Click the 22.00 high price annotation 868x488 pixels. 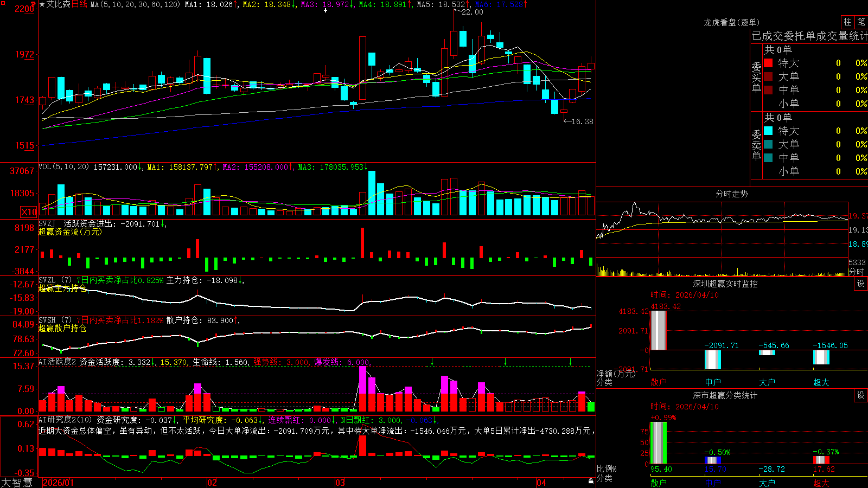click(472, 12)
